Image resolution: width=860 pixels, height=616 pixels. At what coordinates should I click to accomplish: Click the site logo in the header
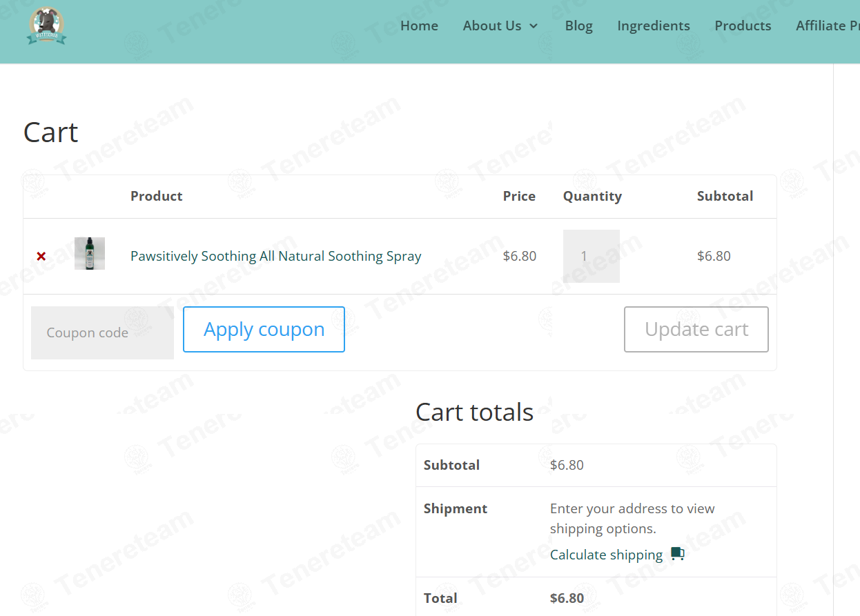47,26
